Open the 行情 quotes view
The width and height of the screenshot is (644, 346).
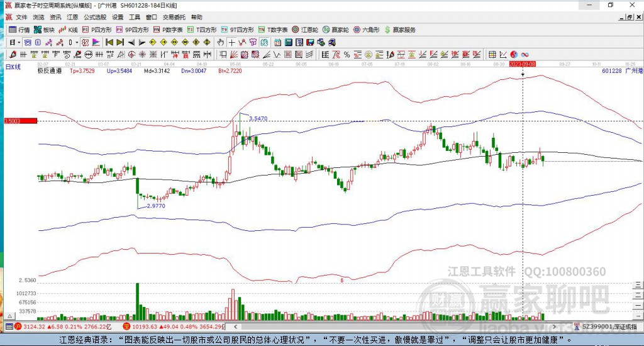pos(19,30)
